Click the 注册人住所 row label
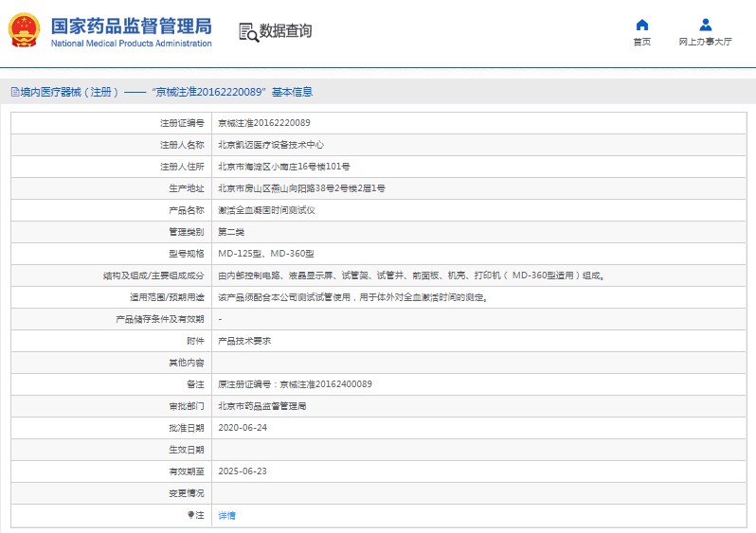Image resolution: width=756 pixels, height=533 pixels. (x=182, y=167)
